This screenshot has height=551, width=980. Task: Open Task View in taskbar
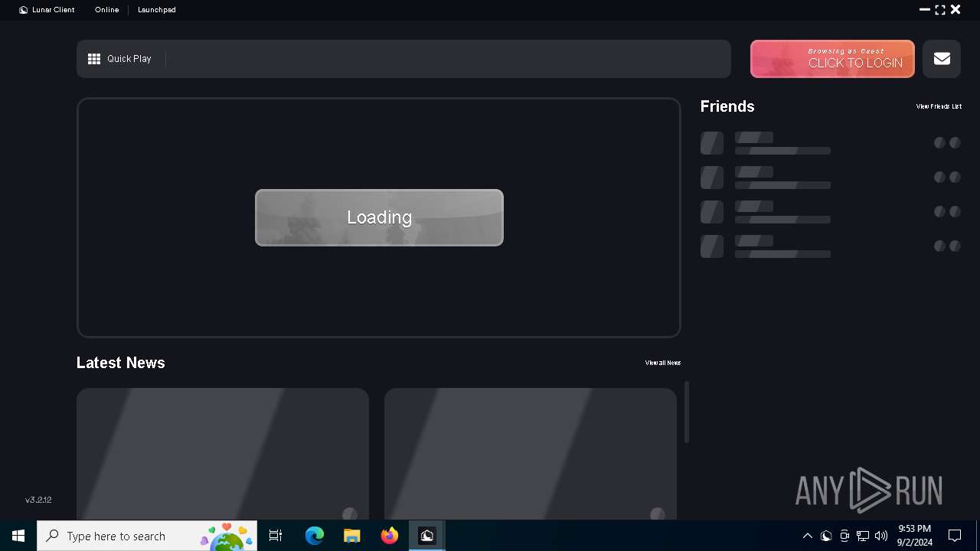click(x=276, y=536)
